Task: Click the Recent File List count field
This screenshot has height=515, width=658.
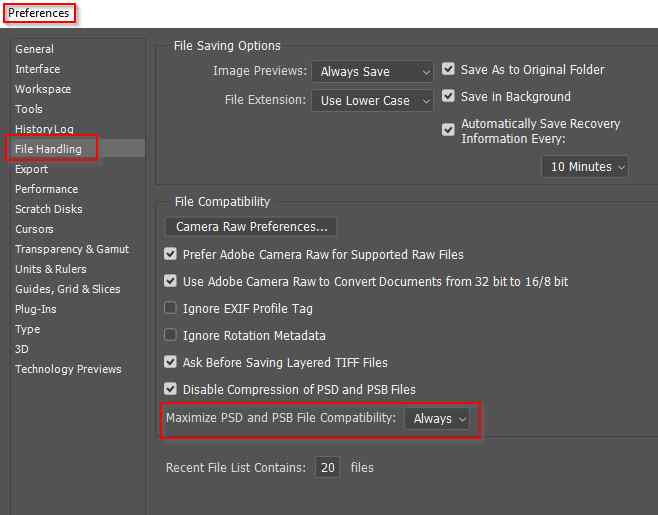Action: click(x=327, y=468)
